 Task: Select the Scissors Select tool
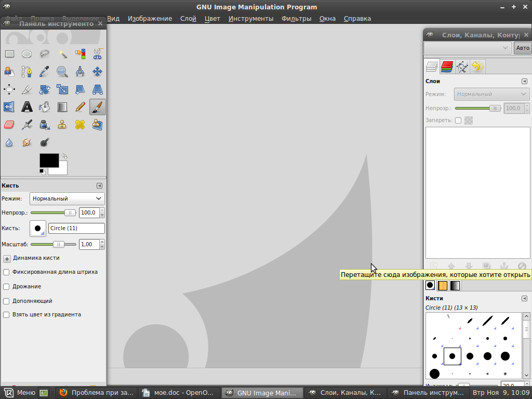pos(97,54)
